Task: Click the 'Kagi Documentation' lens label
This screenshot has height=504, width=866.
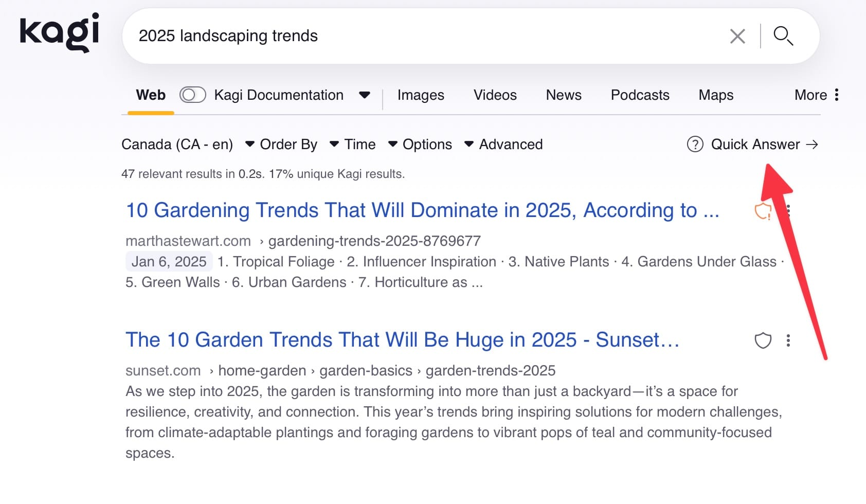Action: tap(279, 95)
